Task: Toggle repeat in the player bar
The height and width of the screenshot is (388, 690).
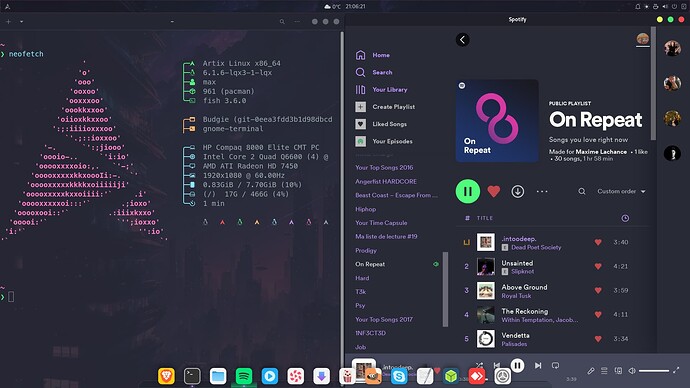Action: point(555,366)
